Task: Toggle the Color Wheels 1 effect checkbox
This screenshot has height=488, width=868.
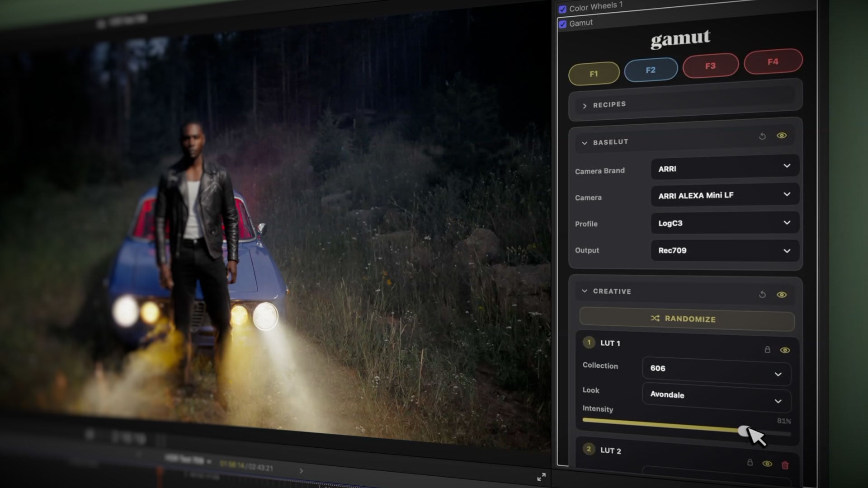Action: coord(562,9)
